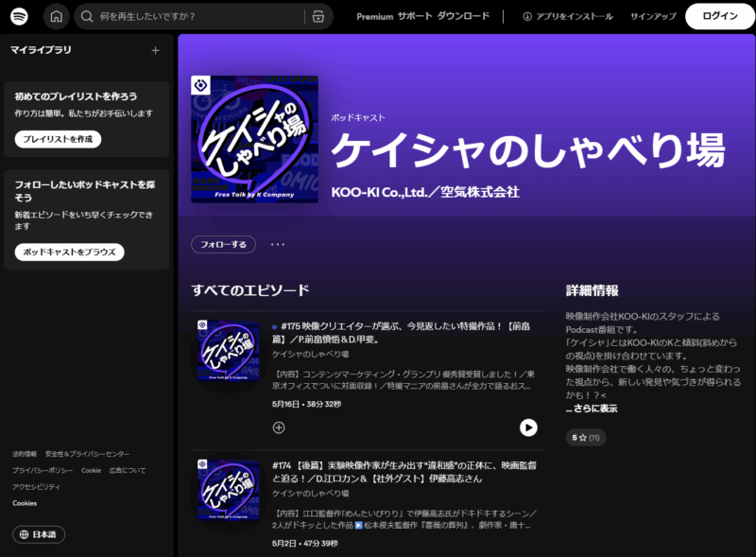The width and height of the screenshot is (756, 557).
Task: Click サインアップ button
Action: (x=653, y=16)
